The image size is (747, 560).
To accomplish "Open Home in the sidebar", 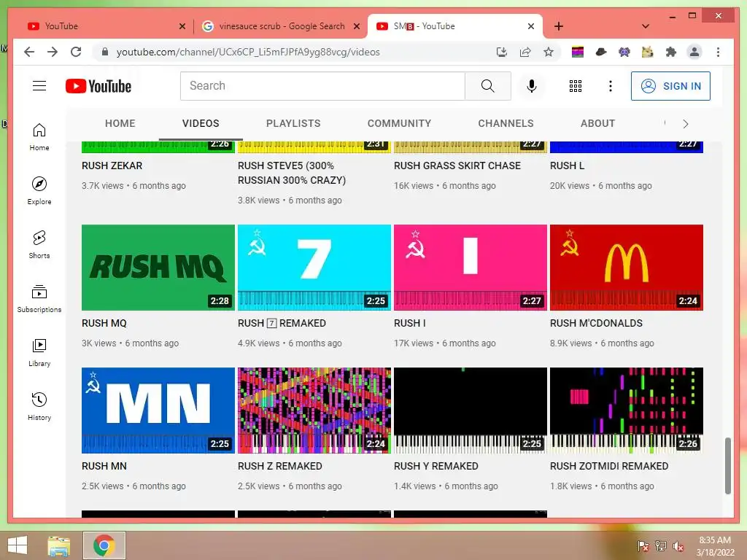I will point(39,136).
